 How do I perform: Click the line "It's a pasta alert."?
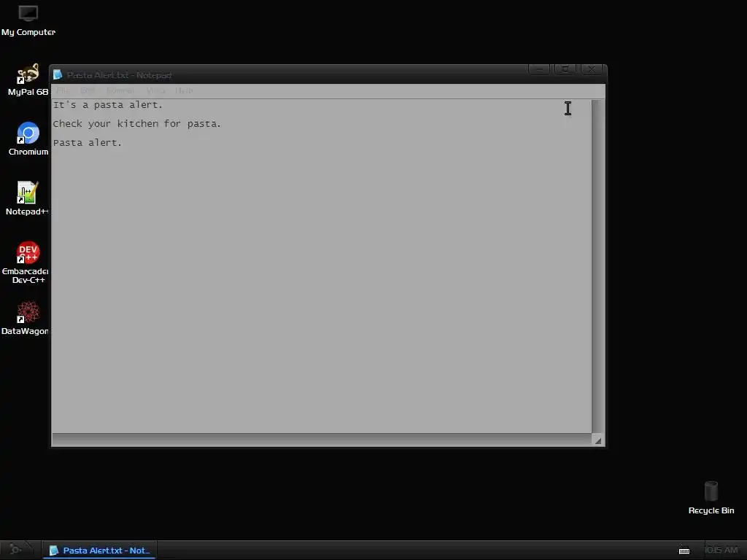108,105
